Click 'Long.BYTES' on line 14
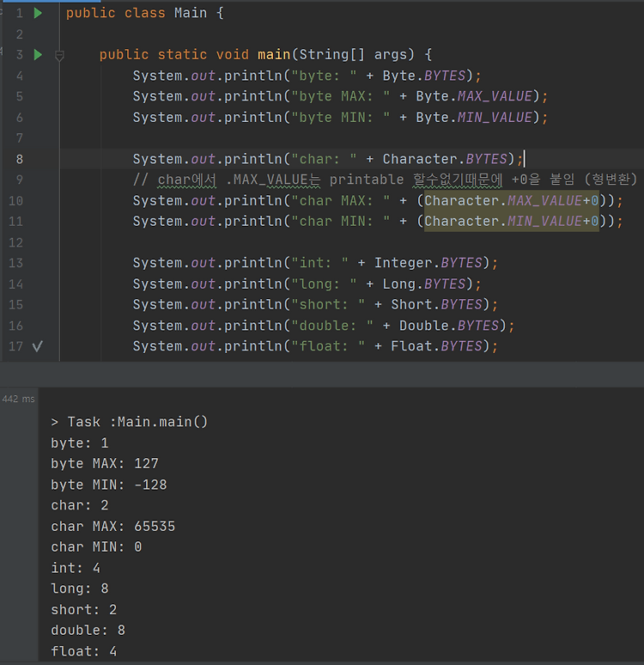 pos(424,284)
